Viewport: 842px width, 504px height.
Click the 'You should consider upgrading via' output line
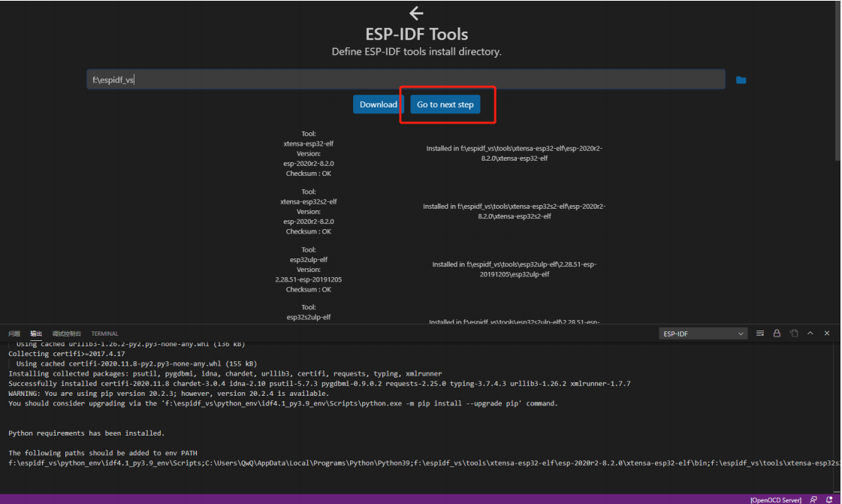click(x=283, y=403)
